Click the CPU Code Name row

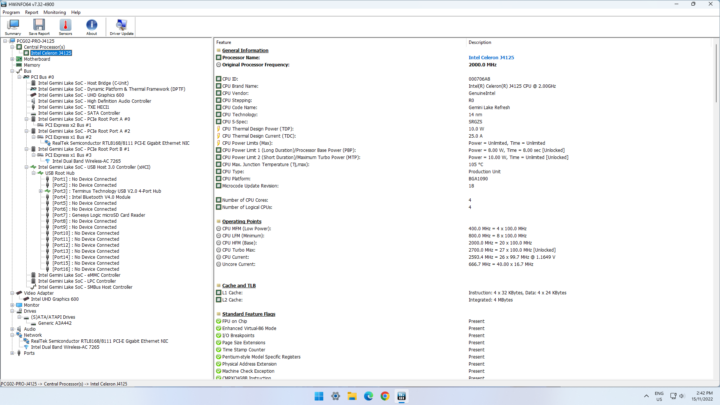point(464,107)
